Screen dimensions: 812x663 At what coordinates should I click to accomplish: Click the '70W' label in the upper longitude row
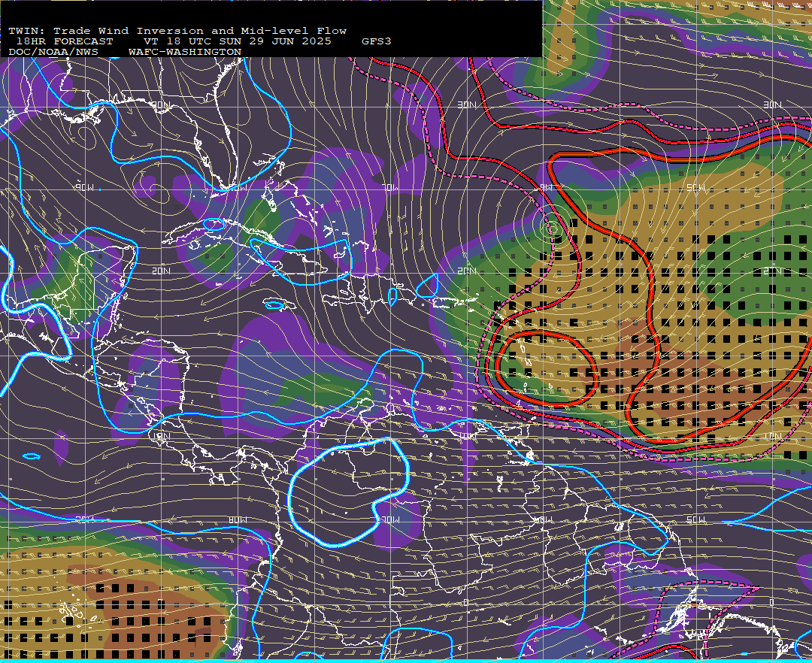click(391, 187)
